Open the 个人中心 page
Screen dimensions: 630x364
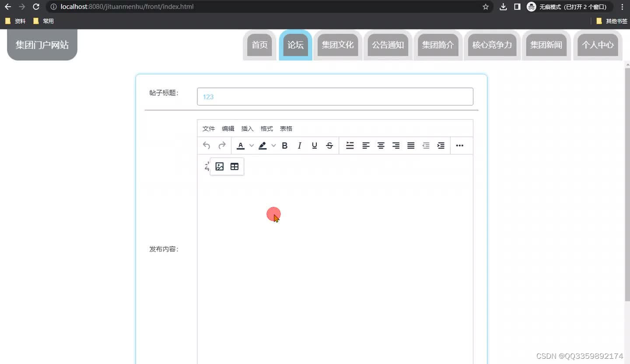point(598,45)
